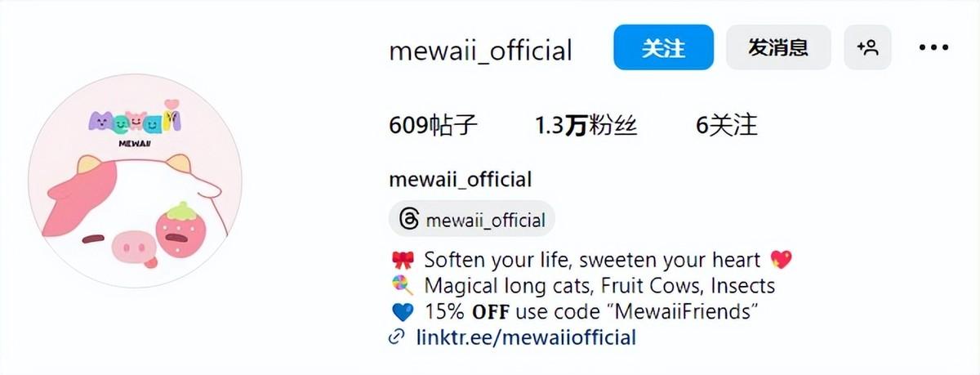This screenshot has width=980, height=375.
Task: Click the blue 关注 follow button
Action: coord(663,47)
